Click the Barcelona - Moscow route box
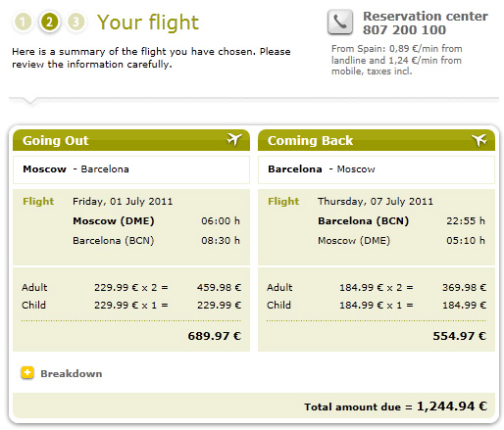504x430 pixels. (377, 169)
